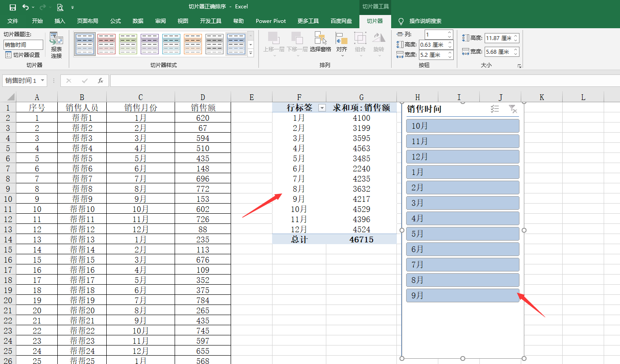The image size is (620, 364).
Task: Click the Save icon in quick access toolbar
Action: pyautogui.click(x=13, y=7)
